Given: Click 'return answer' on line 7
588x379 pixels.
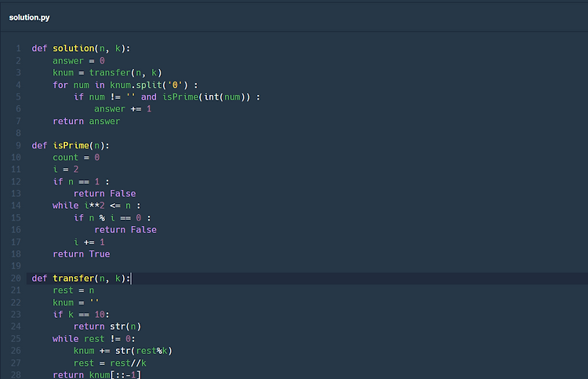Looking at the screenshot, I should click(x=86, y=121).
